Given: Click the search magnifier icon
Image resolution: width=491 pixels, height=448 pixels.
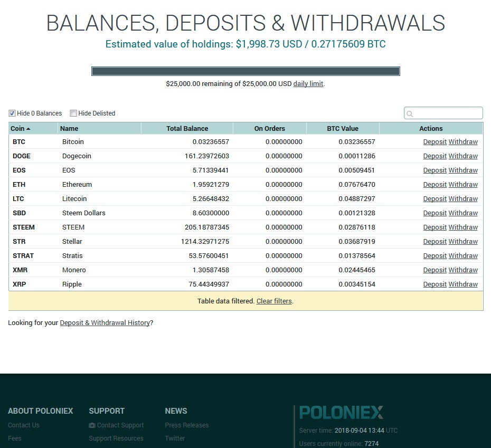Looking at the screenshot, I should point(410,114).
